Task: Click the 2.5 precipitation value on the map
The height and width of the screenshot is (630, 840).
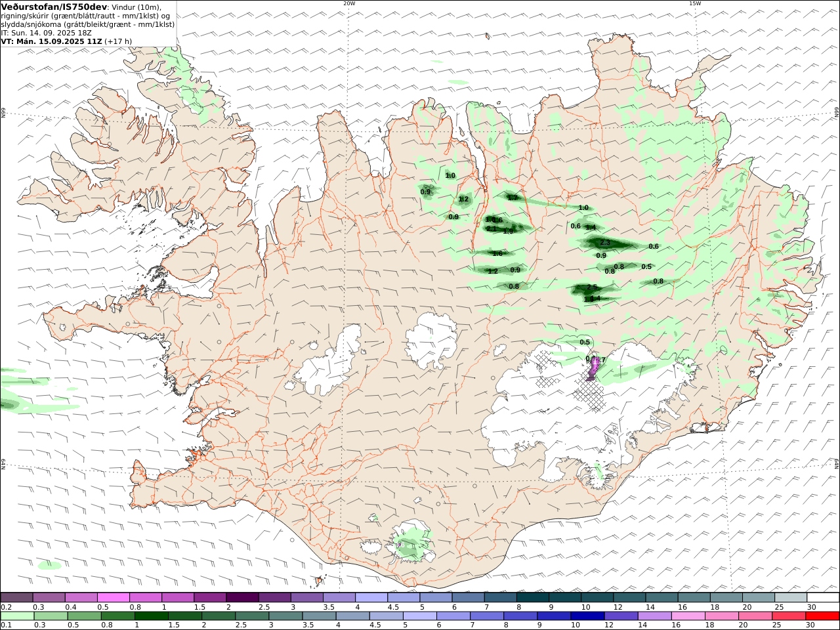Action: (592, 287)
